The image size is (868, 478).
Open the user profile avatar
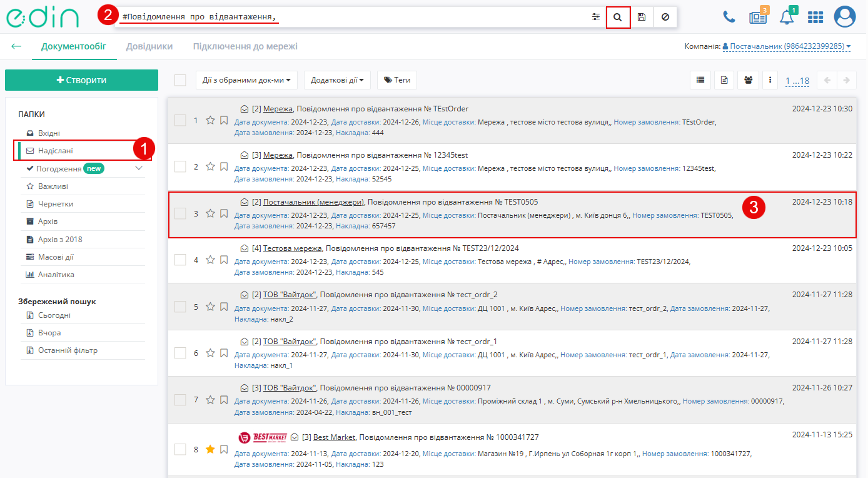[x=845, y=17]
